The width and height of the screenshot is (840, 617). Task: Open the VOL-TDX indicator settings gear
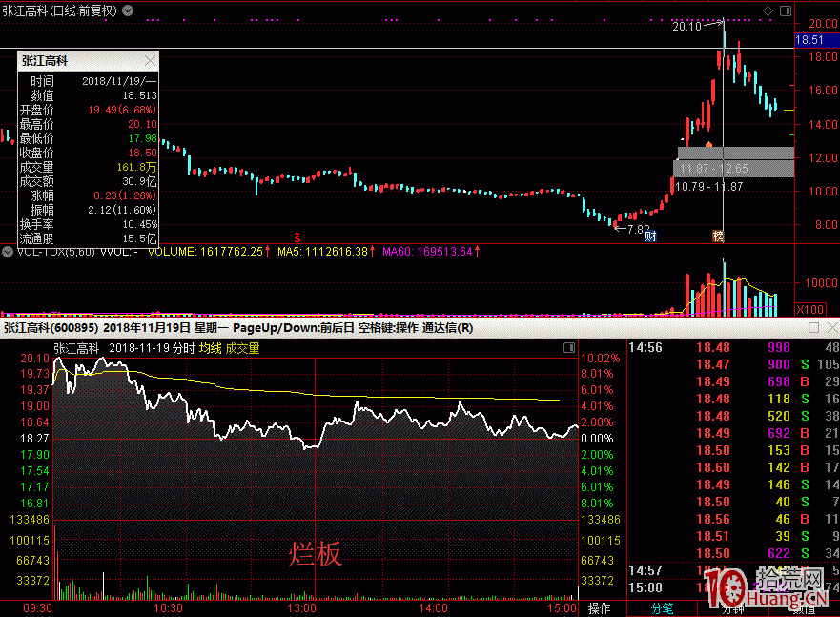pyautogui.click(x=8, y=251)
